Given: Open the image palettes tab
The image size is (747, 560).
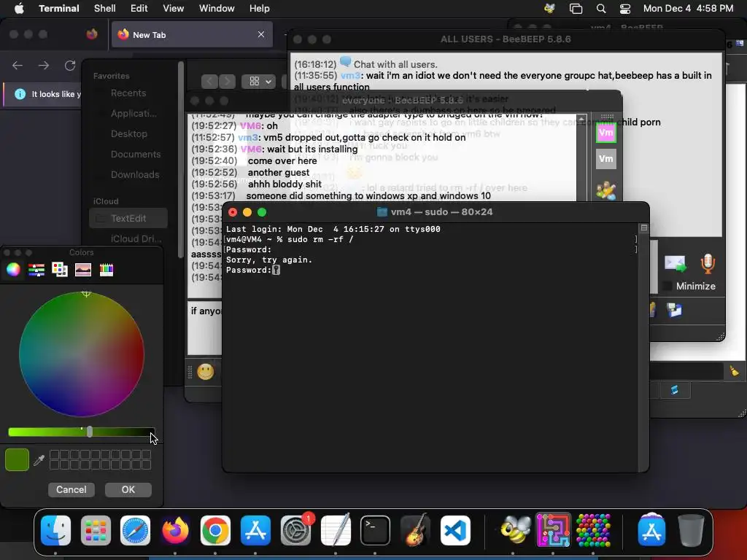Looking at the screenshot, I should (83, 270).
